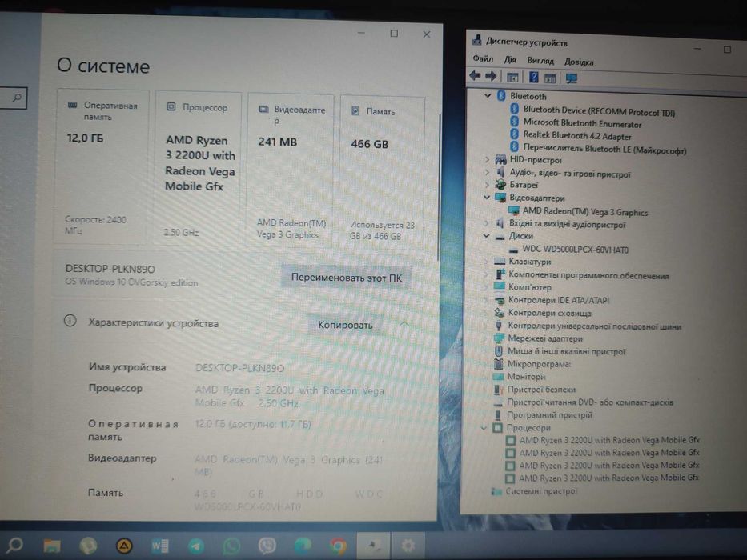
Task: Click About window vertical scrollbar
Action: (438, 188)
